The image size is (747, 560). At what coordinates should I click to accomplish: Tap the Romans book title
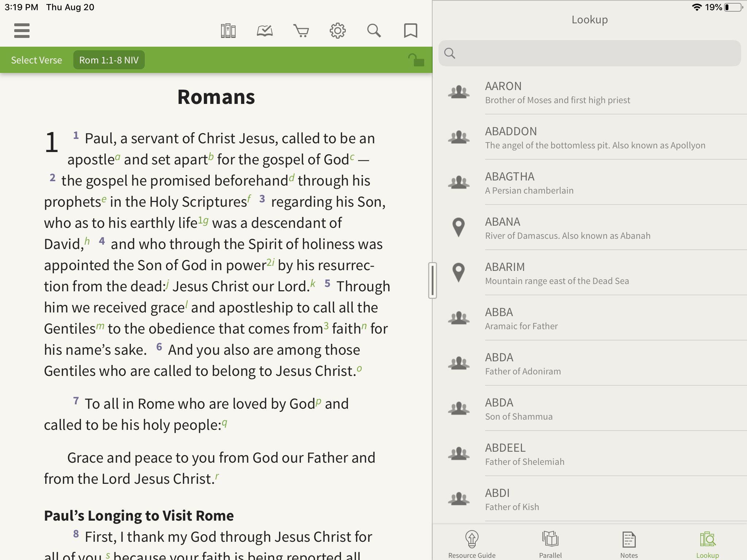click(216, 97)
